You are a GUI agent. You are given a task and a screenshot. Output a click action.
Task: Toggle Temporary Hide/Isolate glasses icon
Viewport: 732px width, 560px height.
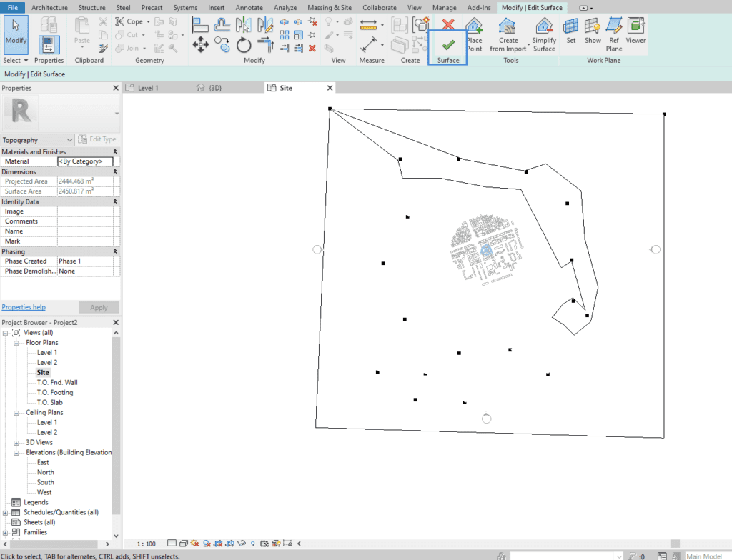pyautogui.click(x=241, y=544)
